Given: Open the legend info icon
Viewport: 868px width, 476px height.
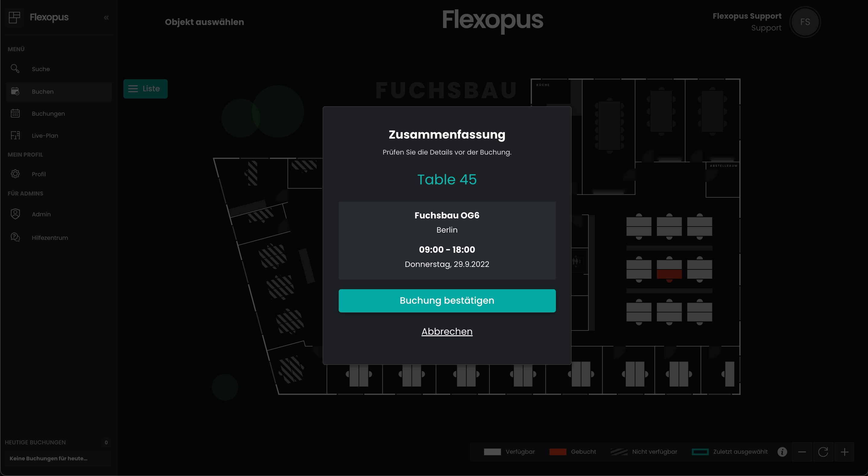Looking at the screenshot, I should pyautogui.click(x=782, y=452).
